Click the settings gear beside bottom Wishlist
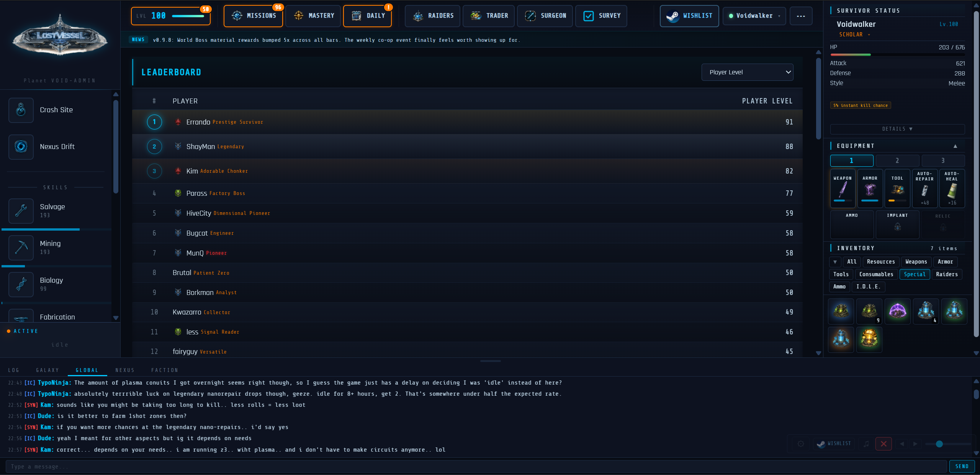The height and width of the screenshot is (475, 980). click(801, 444)
